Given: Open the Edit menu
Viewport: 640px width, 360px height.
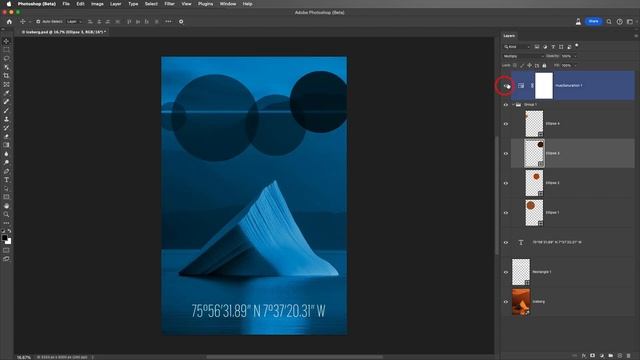Looking at the screenshot, I should click(80, 4).
